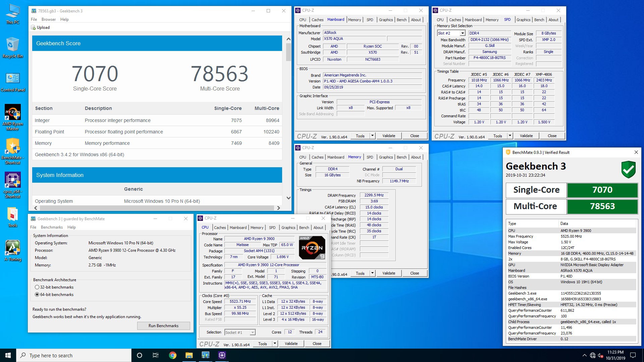Open network globe icon in system tray
Viewport: 644px width, 362px height.
tap(593, 355)
